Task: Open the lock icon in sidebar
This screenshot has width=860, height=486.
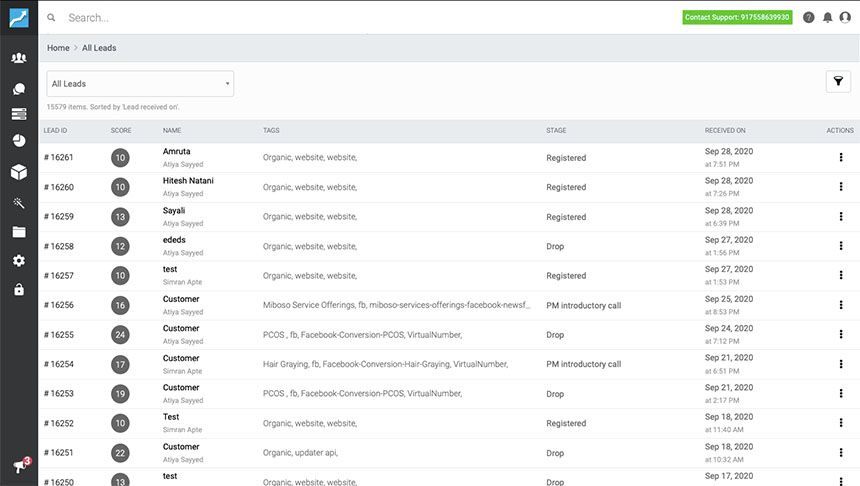Action: 19,289
